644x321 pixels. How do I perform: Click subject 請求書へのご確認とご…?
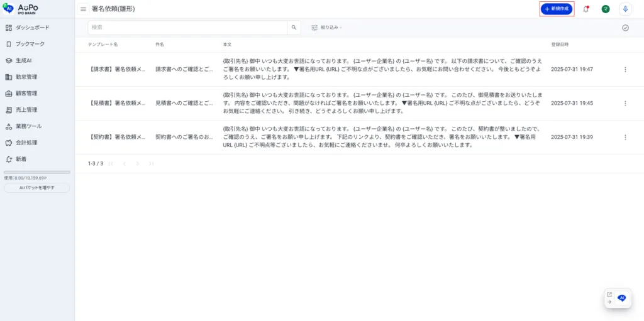[x=184, y=69]
